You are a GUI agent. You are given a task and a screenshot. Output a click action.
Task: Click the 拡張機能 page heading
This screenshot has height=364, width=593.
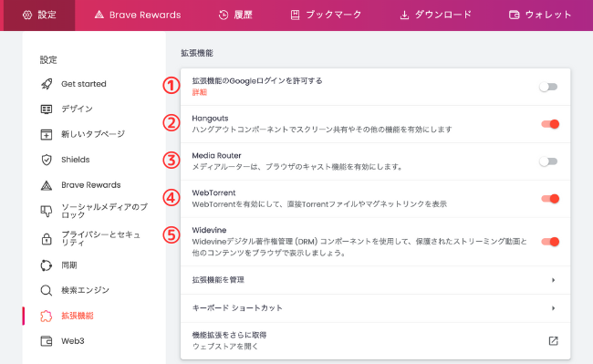[x=197, y=53]
